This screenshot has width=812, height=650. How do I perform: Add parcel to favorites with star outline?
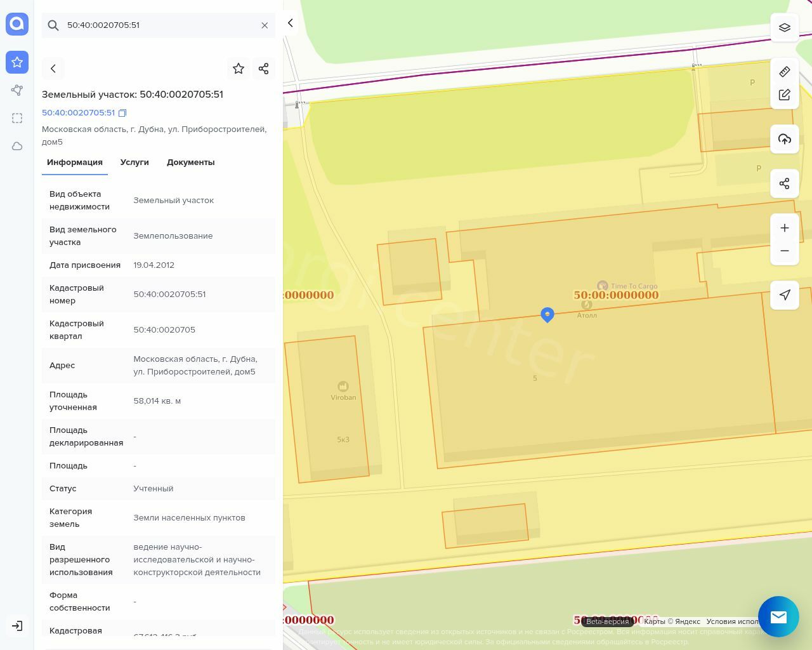[239, 69]
